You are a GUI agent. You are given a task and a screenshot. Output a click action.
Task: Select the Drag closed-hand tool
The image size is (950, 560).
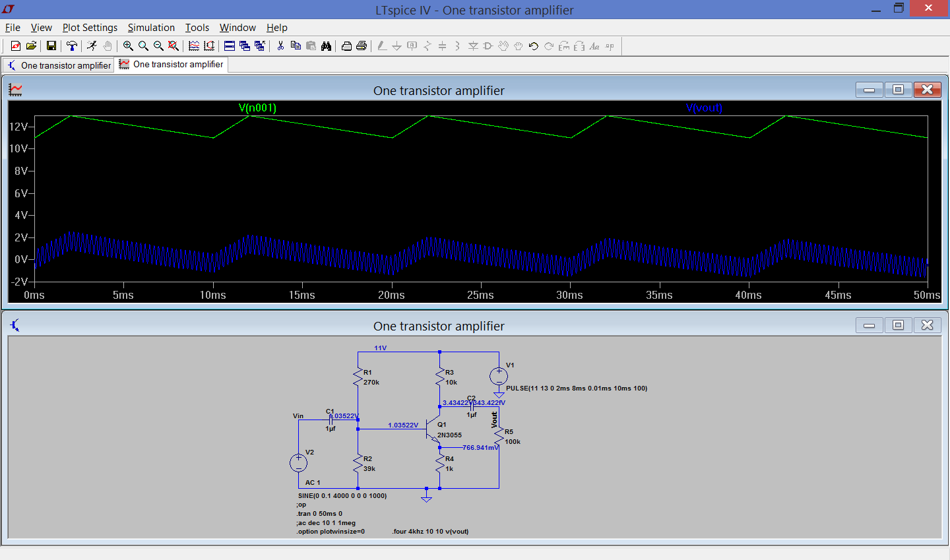click(x=519, y=46)
